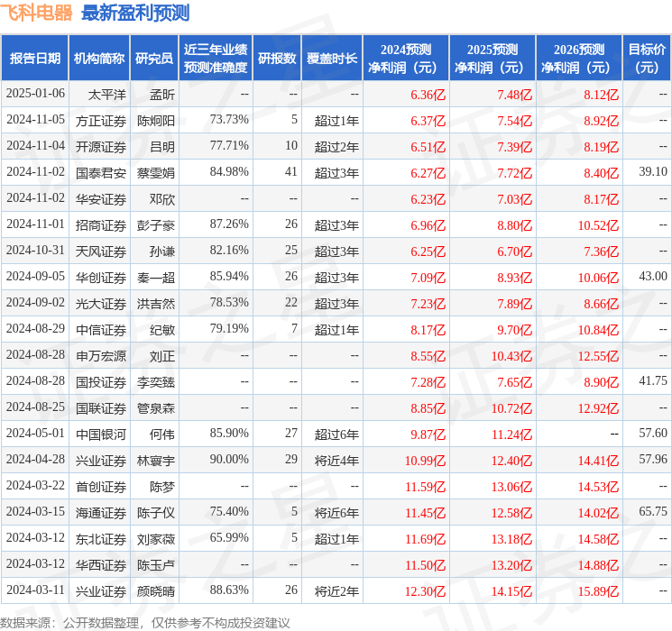This screenshot has width=672, height=631.
Task: Click 2026 profit value 12.55亿
Action: tap(598, 356)
